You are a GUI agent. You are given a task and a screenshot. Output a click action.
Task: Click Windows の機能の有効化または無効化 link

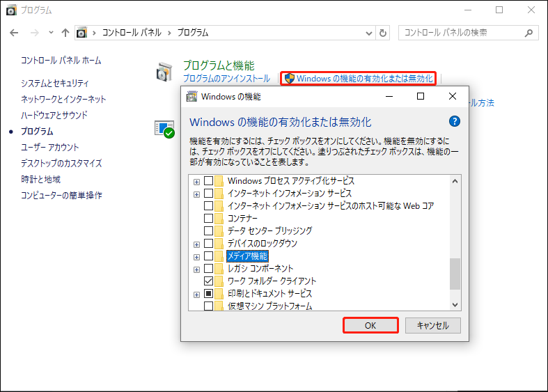pos(365,79)
